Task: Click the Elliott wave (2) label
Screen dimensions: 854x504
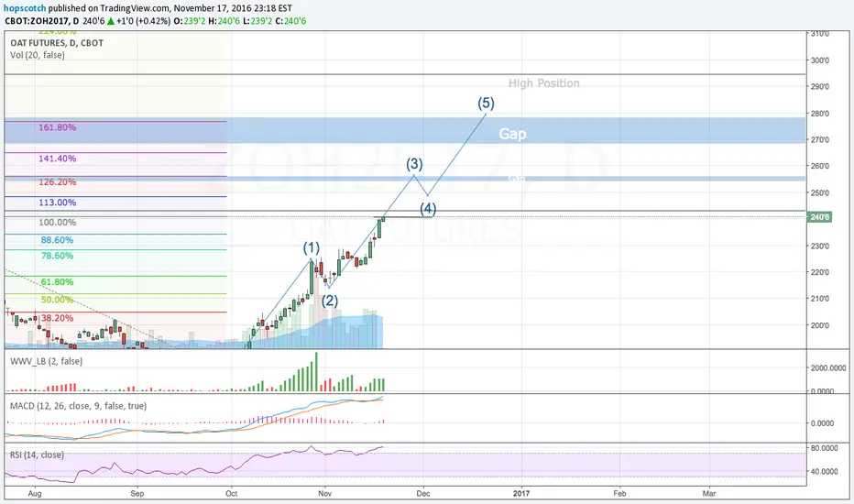Action: click(330, 301)
